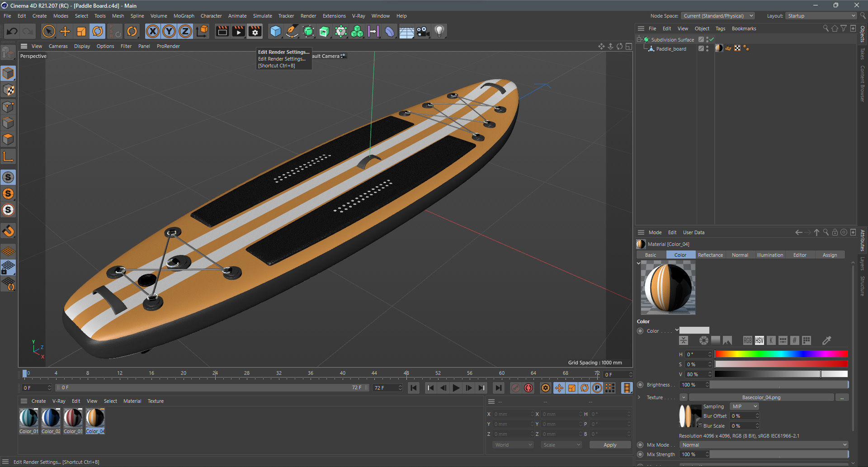868x467 pixels.
Task: Switch to Reflectance tab
Action: tap(710, 255)
